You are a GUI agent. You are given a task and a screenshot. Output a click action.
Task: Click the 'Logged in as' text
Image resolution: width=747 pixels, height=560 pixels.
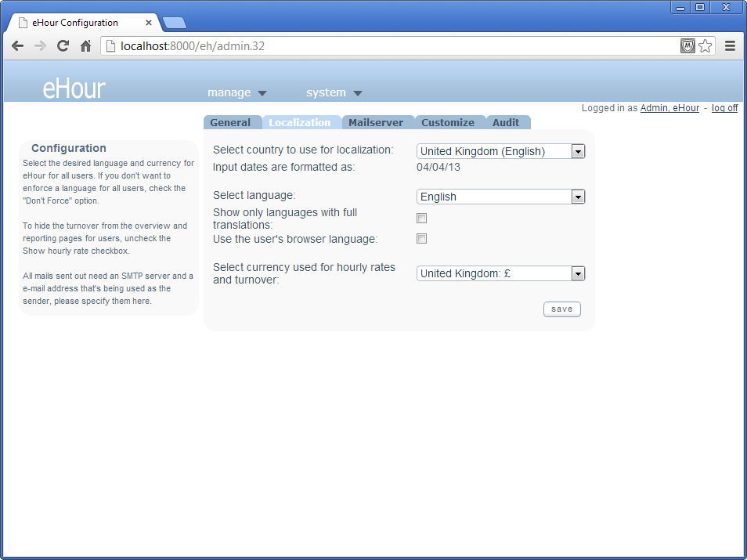(x=609, y=108)
